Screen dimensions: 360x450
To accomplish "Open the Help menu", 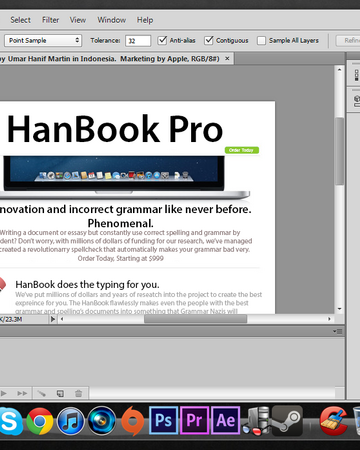I will tap(145, 20).
